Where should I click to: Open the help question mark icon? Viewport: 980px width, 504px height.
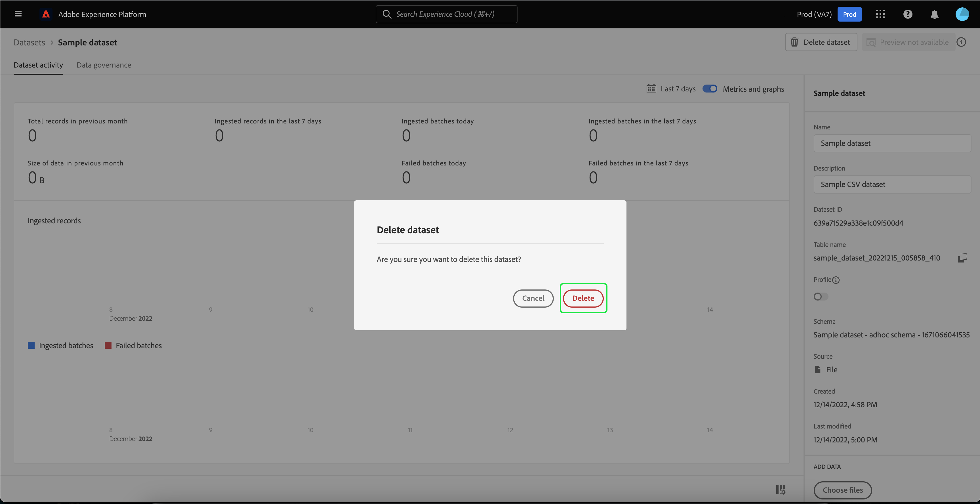click(908, 14)
